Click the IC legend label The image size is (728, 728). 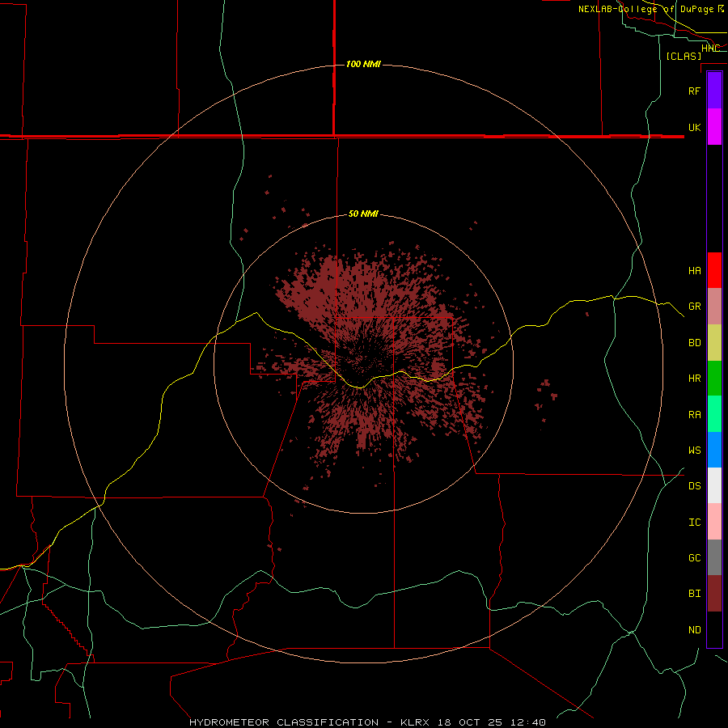click(694, 523)
